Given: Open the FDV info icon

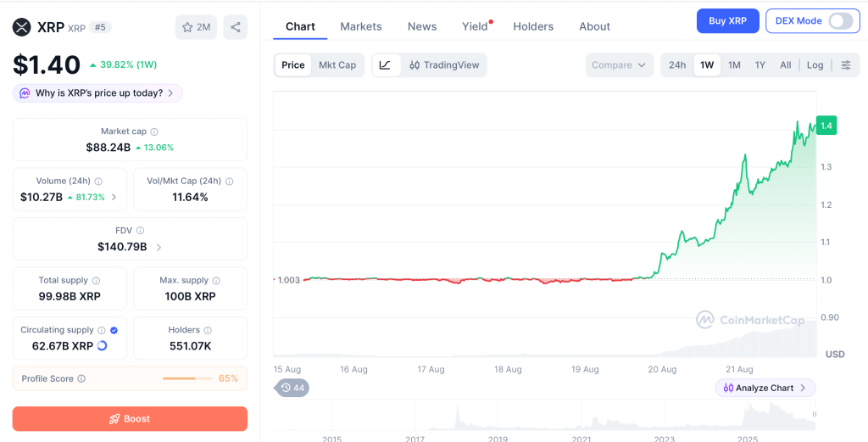Looking at the screenshot, I should coord(141,231).
